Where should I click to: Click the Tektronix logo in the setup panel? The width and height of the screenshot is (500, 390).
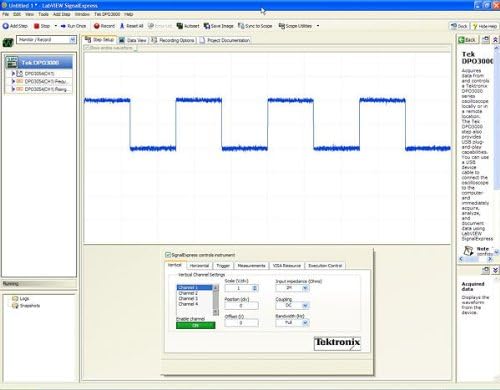coord(337,343)
